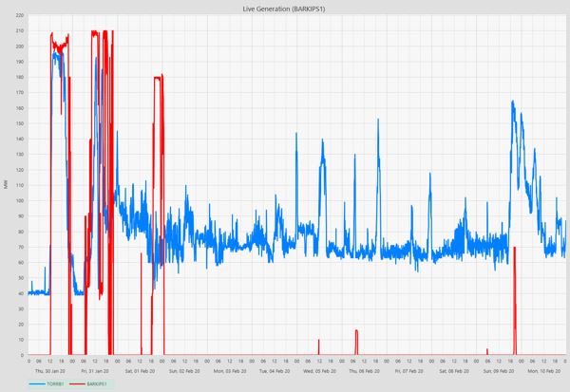
Task: Toggle the BARKIPS1 legend entry
Action: (97, 383)
